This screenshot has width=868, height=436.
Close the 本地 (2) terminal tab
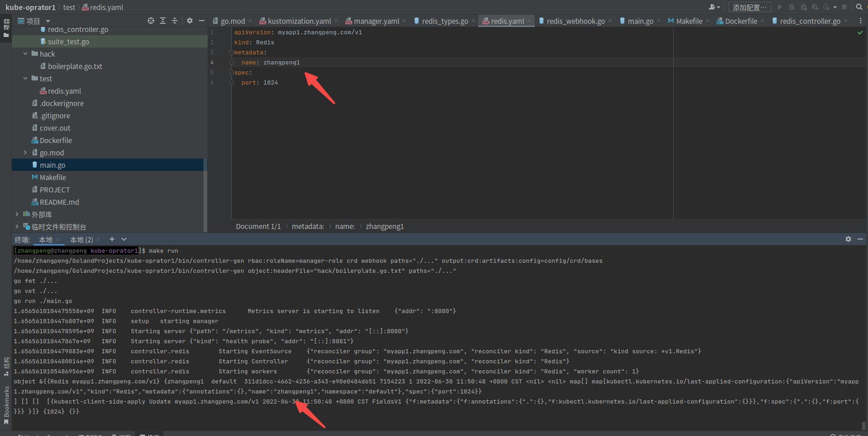[x=98, y=239]
